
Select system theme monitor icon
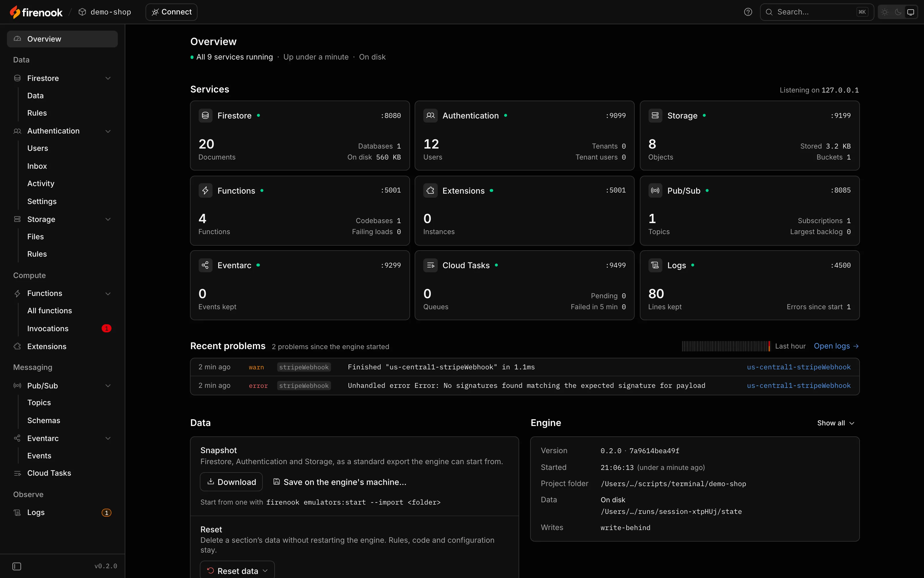pyautogui.click(x=911, y=12)
